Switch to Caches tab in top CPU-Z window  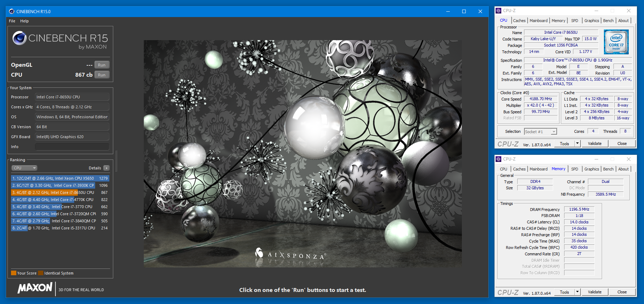519,21
